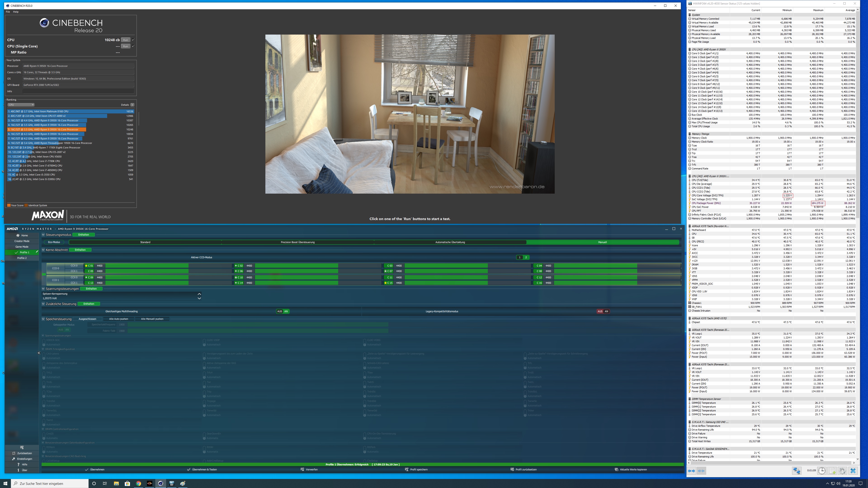
Task: Toggle the CPU test checkbox in Cinebench
Action: tap(133, 40)
